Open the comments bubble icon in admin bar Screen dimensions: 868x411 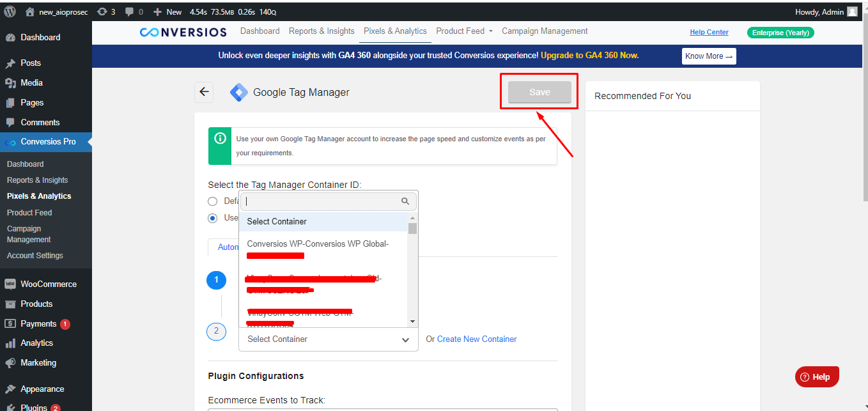click(x=134, y=12)
